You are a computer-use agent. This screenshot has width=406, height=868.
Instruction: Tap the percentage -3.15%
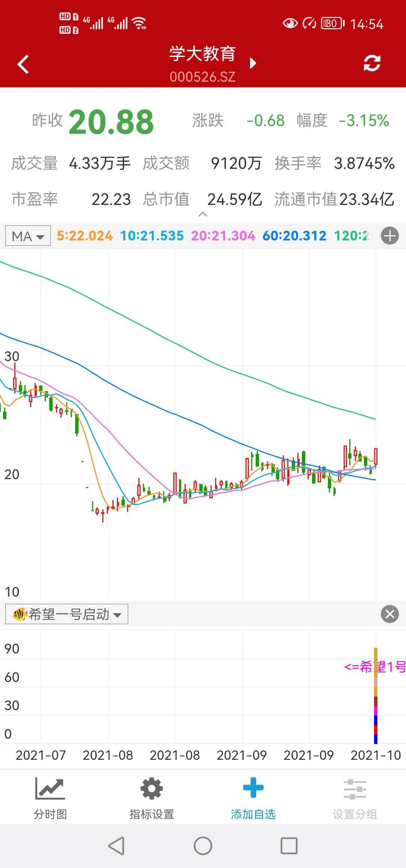click(x=364, y=121)
